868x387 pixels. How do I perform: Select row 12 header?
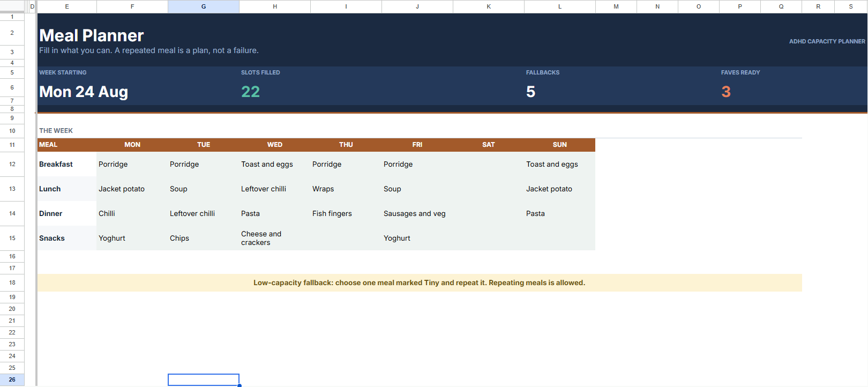coord(12,164)
